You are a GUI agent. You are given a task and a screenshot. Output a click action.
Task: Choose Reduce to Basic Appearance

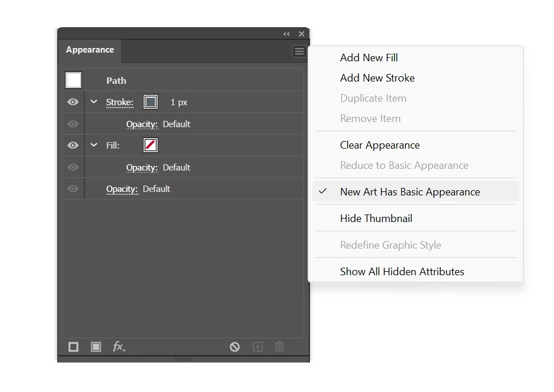pos(415,165)
